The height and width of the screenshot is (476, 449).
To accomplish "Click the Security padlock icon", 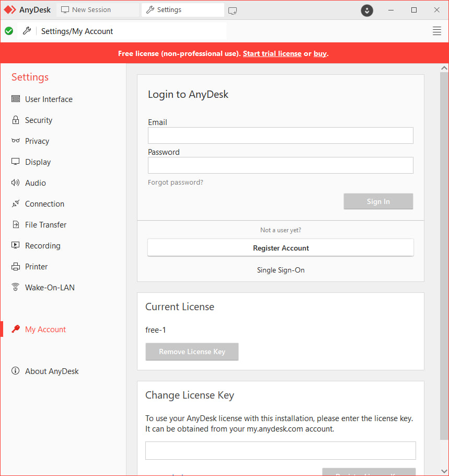I will [x=16, y=120].
